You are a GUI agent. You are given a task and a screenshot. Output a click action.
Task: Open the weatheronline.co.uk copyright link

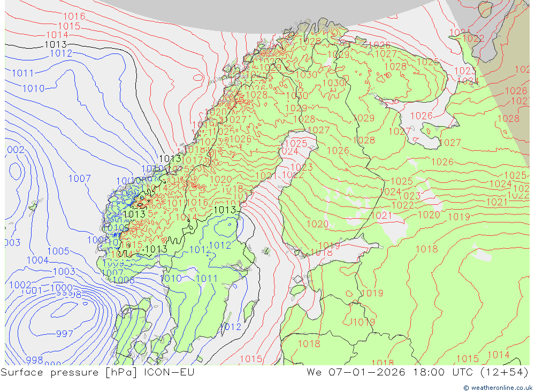point(498,388)
